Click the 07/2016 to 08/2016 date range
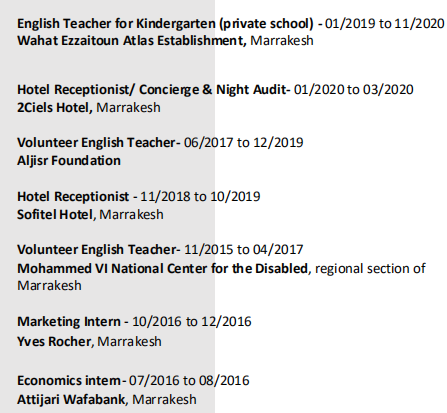447x413 pixels. (x=189, y=381)
